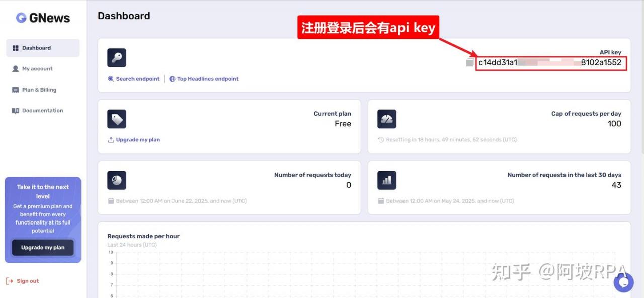Click the My account person icon
The image size is (644, 298).
16,69
